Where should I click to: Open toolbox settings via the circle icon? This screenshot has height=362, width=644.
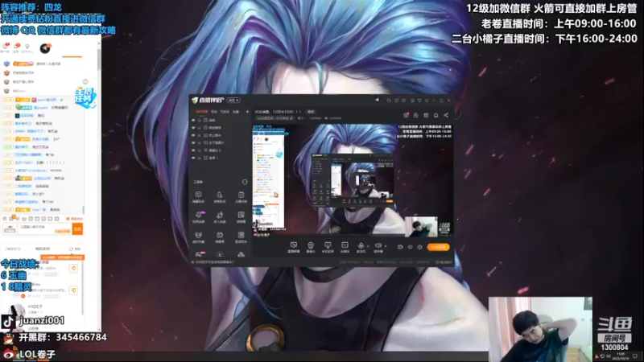245,182
